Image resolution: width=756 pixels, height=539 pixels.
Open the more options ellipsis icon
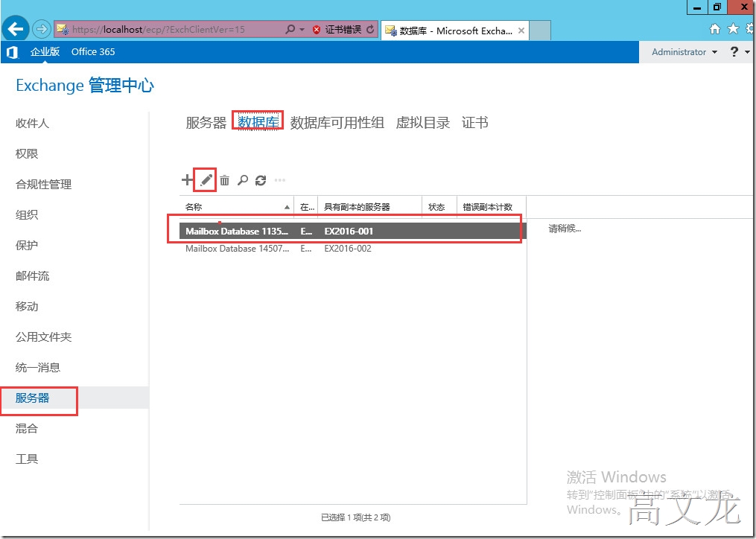(279, 180)
